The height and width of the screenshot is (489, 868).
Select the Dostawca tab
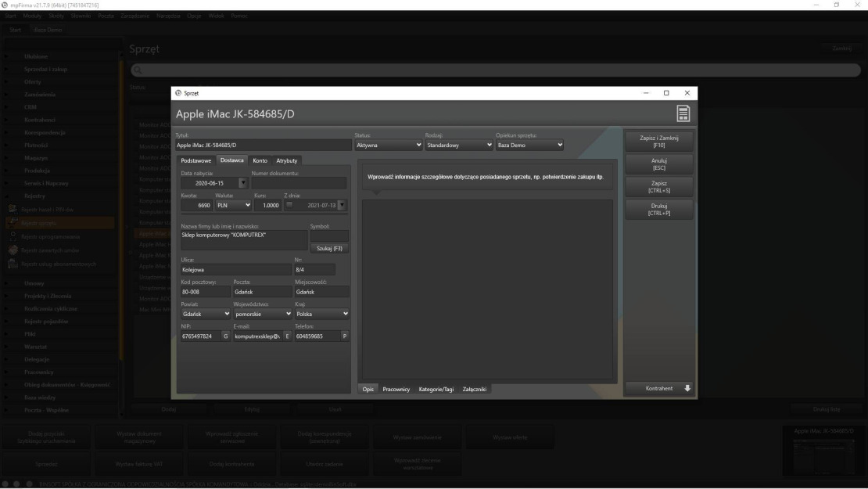[232, 160]
